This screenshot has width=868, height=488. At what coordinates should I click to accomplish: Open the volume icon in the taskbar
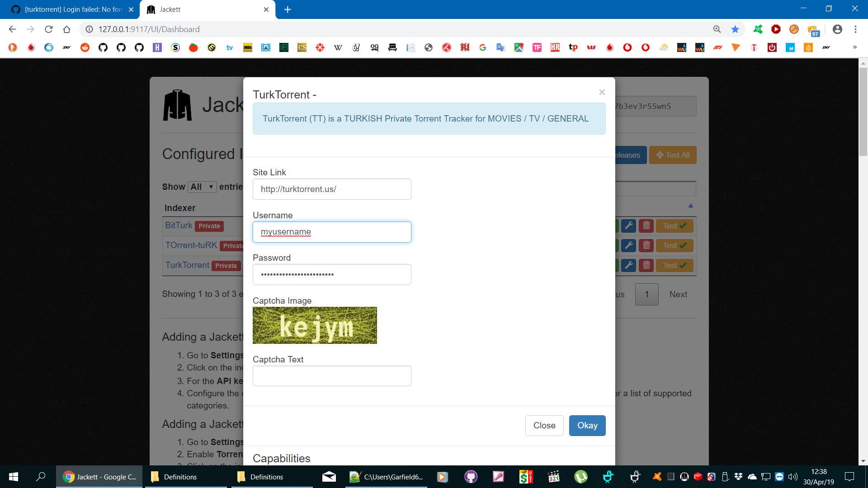pyautogui.click(x=793, y=476)
